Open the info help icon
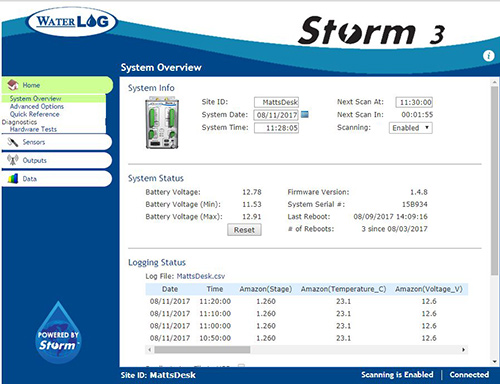Image resolution: width=500 pixels, height=384 pixels. pyautogui.click(x=489, y=56)
